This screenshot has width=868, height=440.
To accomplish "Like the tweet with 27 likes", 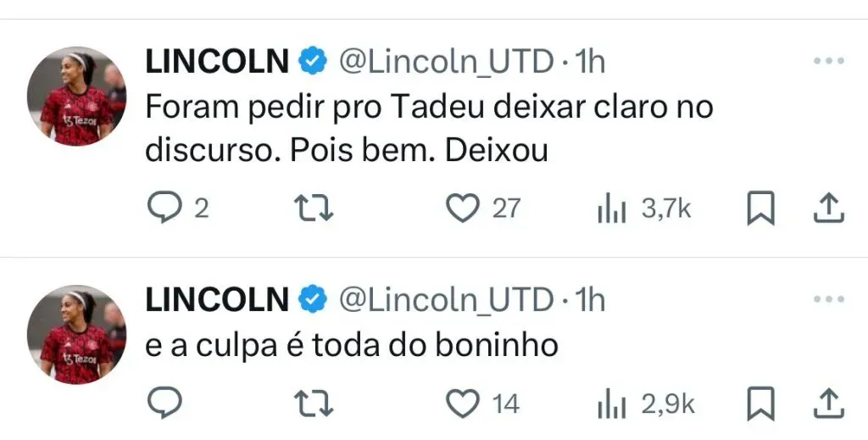I will [463, 209].
